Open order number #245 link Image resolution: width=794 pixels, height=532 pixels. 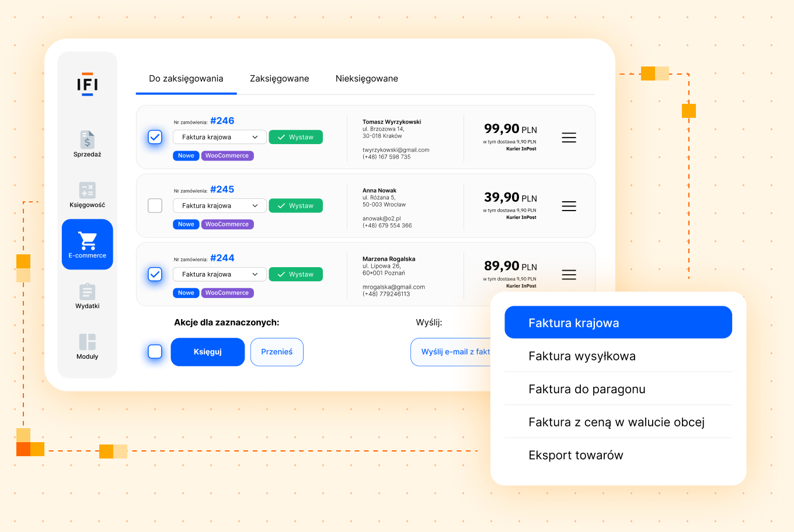pyautogui.click(x=222, y=189)
